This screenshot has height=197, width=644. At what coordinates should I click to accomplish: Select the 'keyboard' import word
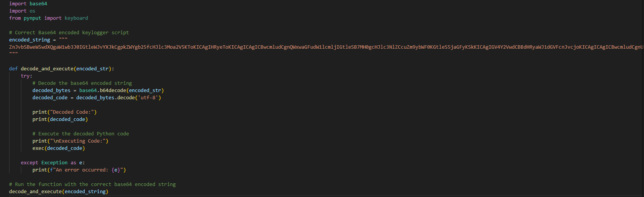click(76, 18)
